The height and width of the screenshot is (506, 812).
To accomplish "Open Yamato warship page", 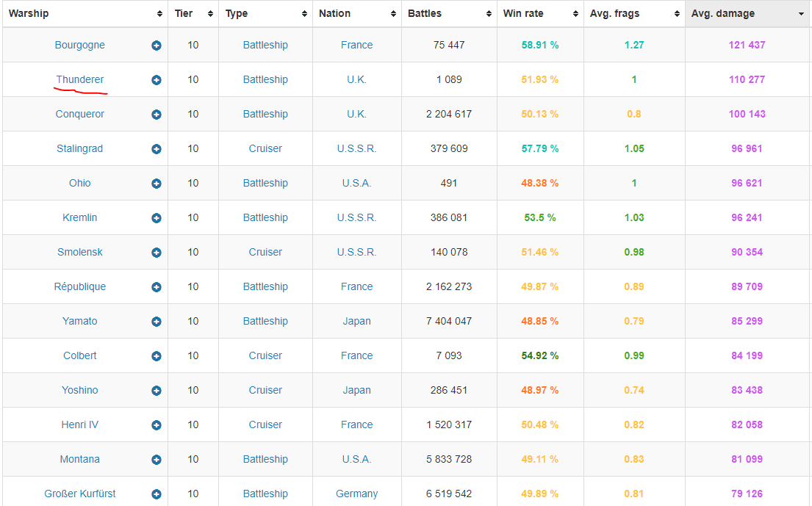I will tap(80, 321).
